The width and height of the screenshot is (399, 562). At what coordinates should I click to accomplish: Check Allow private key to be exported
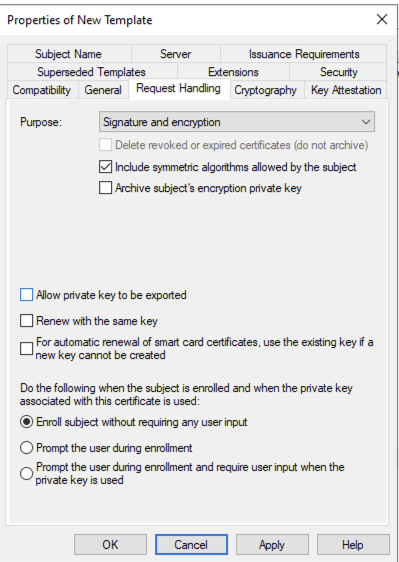(27, 295)
